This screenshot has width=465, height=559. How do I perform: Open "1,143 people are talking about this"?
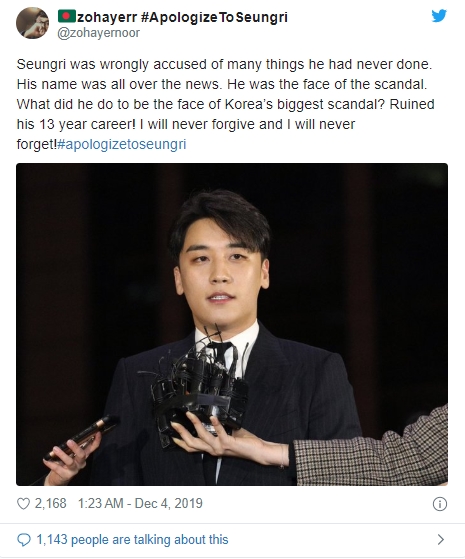click(132, 540)
